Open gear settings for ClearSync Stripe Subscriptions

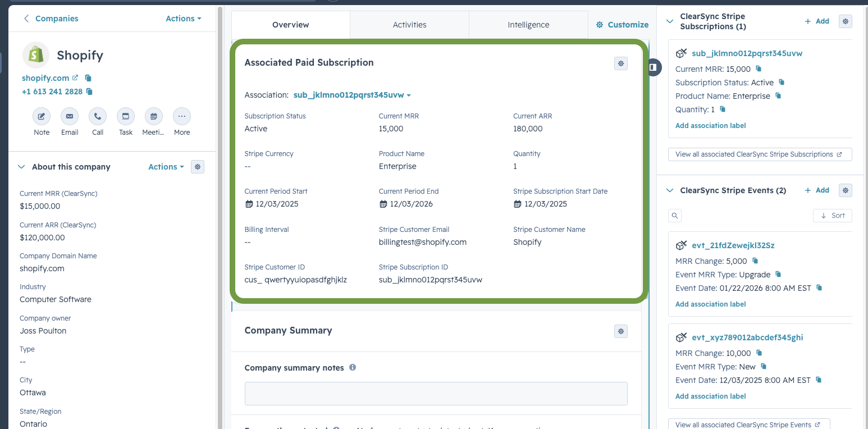[x=846, y=21]
